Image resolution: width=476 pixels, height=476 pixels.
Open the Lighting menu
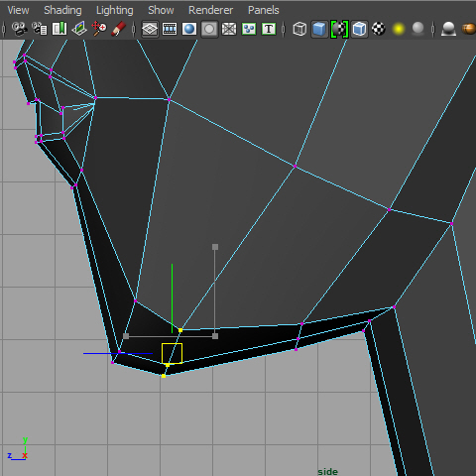(x=115, y=10)
